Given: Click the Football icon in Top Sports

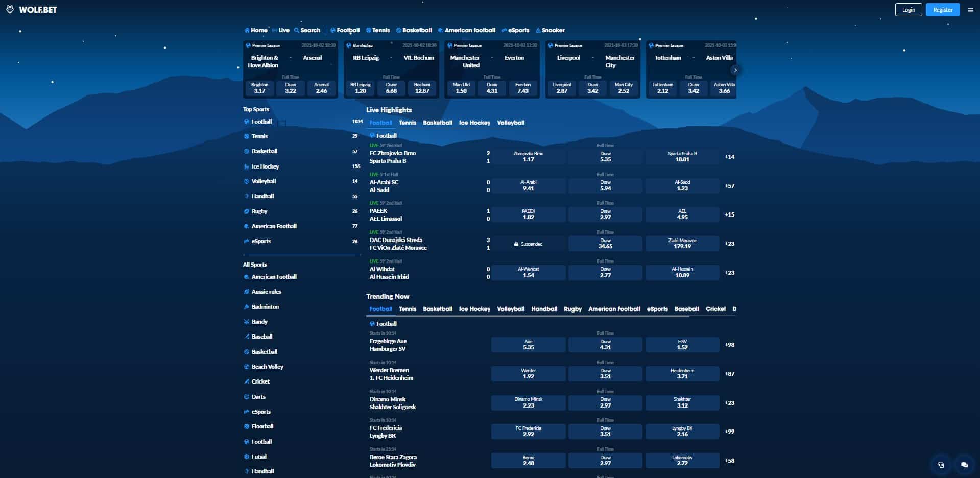Looking at the screenshot, I should 247,122.
